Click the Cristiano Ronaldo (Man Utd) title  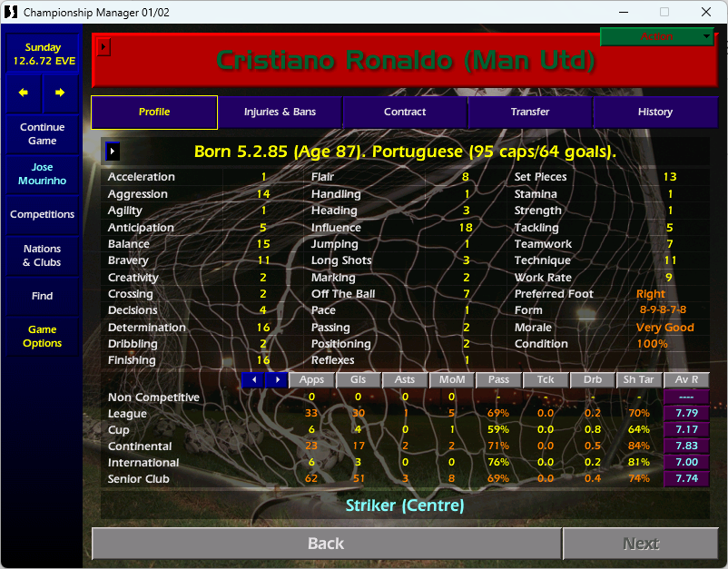406,60
